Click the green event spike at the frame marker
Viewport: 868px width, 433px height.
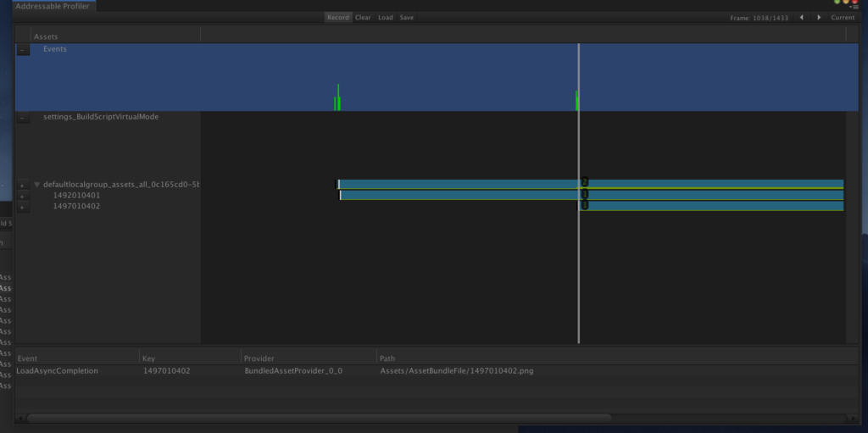pos(576,102)
